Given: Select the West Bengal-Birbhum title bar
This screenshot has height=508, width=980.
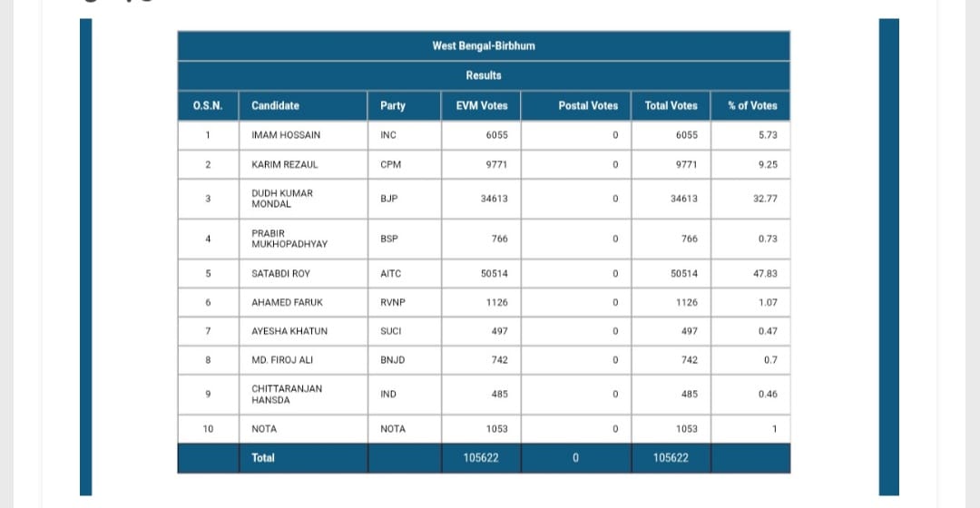Looking at the screenshot, I should coord(484,45).
